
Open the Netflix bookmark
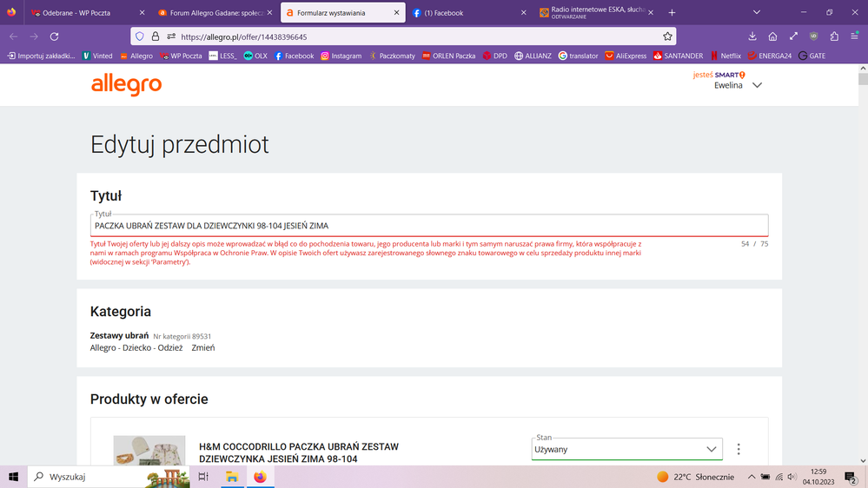(726, 56)
